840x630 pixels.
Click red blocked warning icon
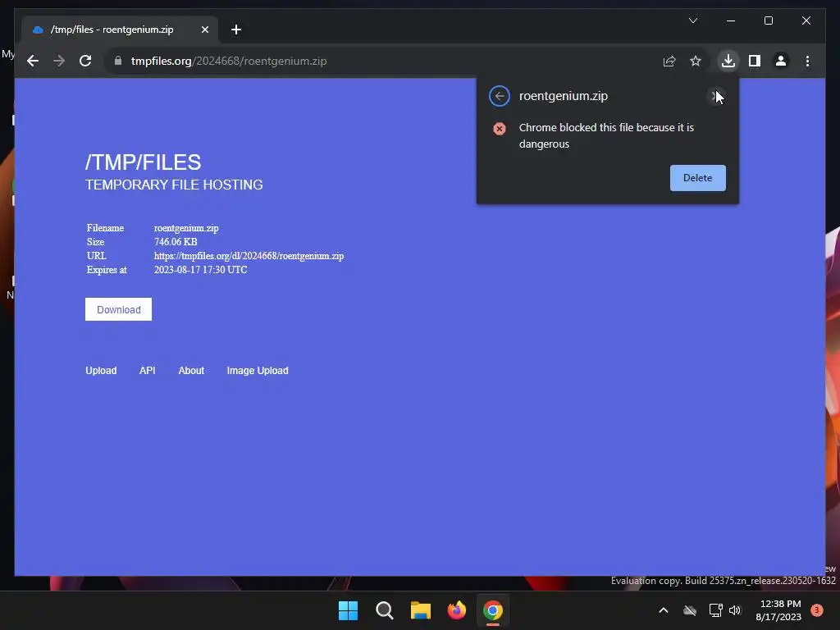coord(500,129)
